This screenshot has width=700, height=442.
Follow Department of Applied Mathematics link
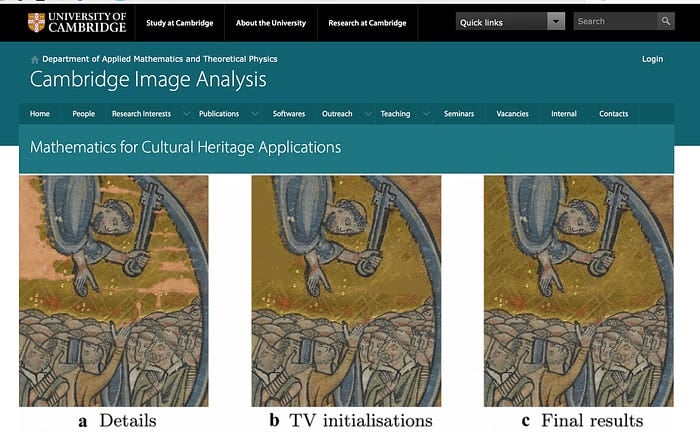pyautogui.click(x=160, y=59)
